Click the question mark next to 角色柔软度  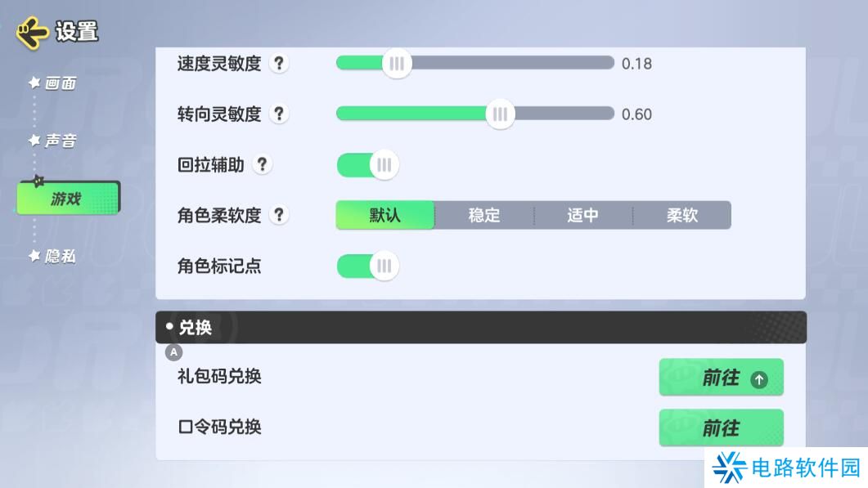pyautogui.click(x=279, y=215)
